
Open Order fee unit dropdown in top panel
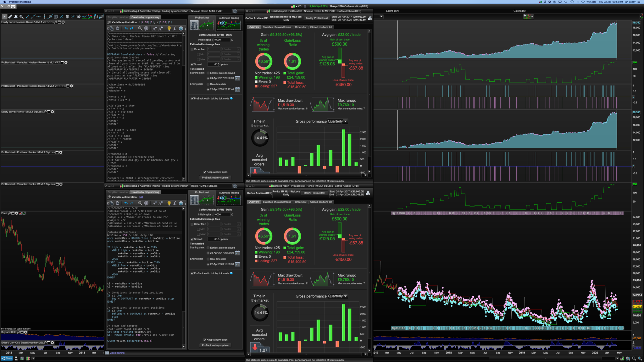[239, 49]
